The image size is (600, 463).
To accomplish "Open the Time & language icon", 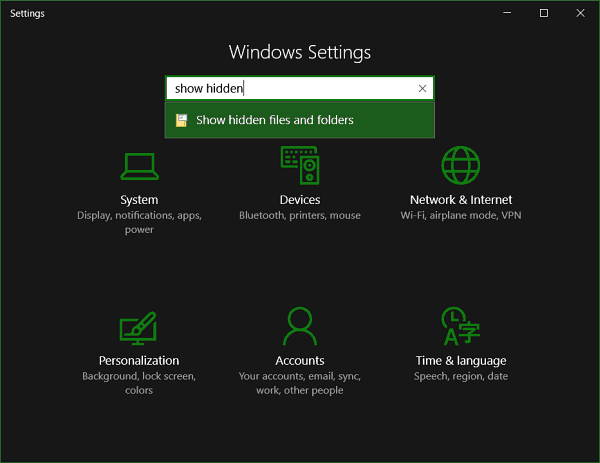I will pos(461,326).
